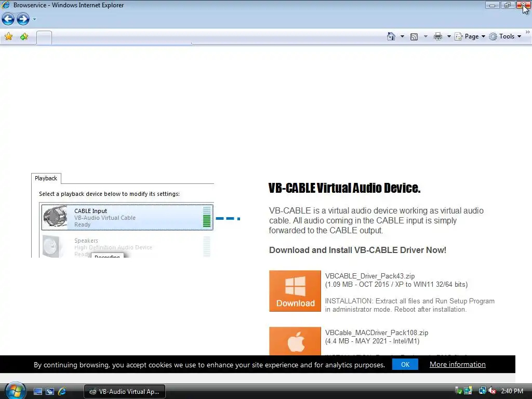Click the Home house icon
Screen dimensions: 532x399
coord(391,36)
